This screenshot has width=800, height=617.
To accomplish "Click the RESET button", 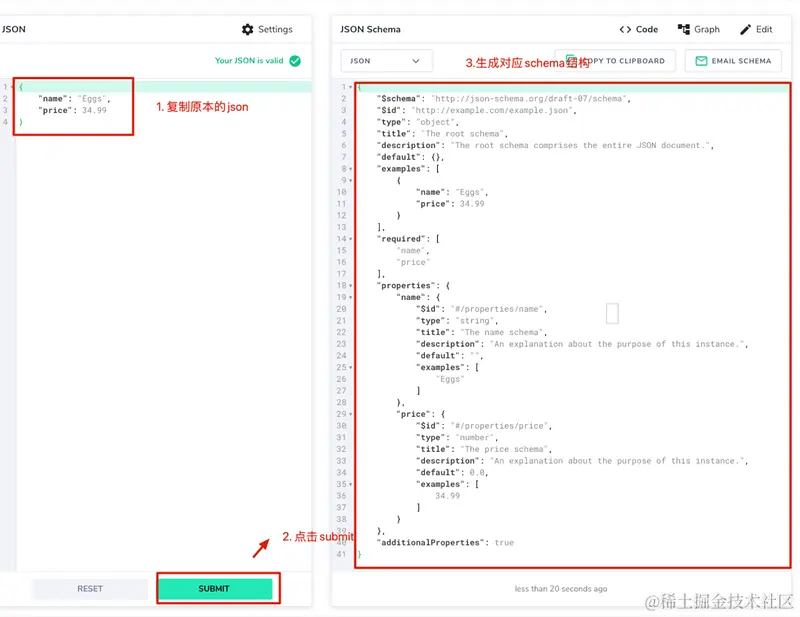I will (x=90, y=588).
